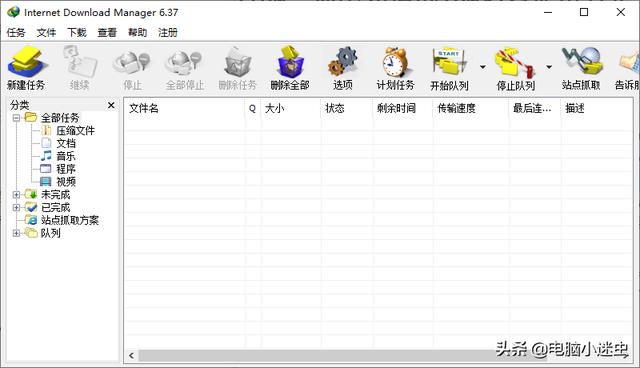Sort list by 文件名 column header
The height and width of the screenshot is (368, 640).
click(x=184, y=108)
